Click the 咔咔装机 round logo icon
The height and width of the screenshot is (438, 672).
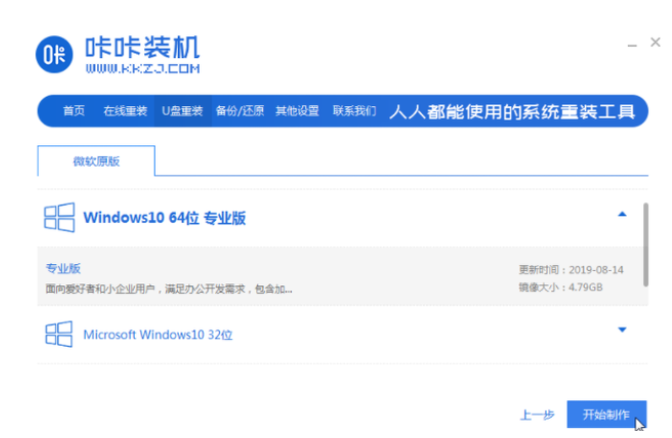(x=57, y=56)
